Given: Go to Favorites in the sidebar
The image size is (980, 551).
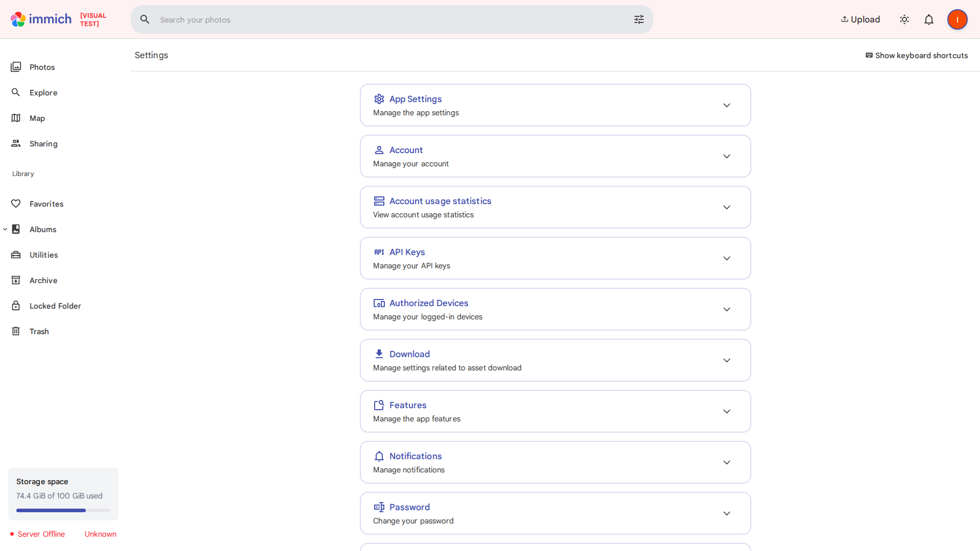Looking at the screenshot, I should [46, 204].
